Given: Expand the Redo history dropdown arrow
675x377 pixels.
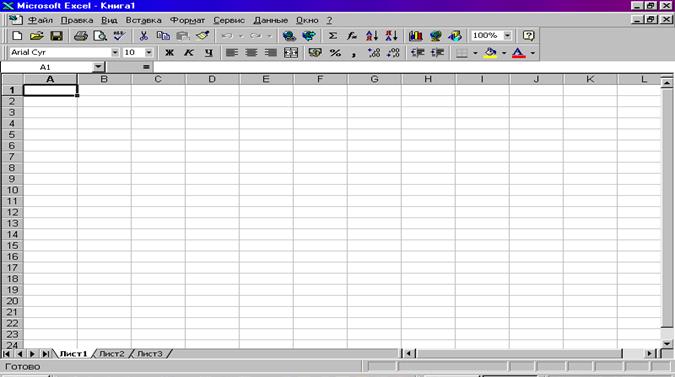Looking at the screenshot, I should tap(269, 36).
